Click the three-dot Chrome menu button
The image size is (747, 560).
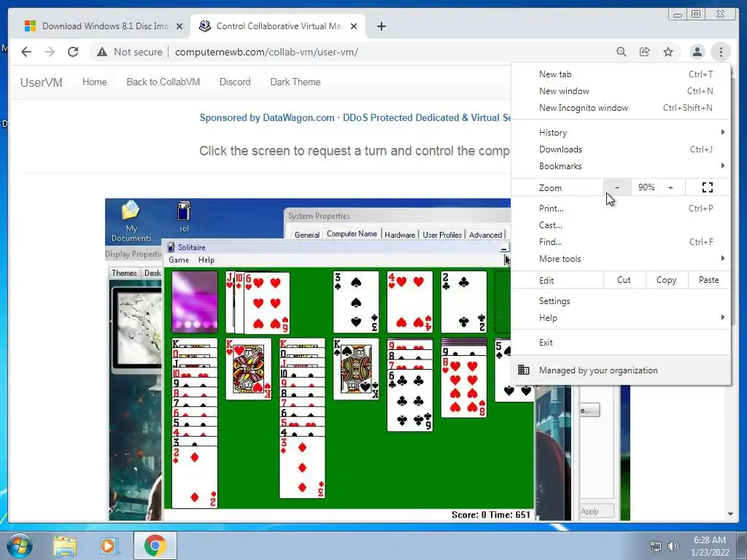(x=721, y=52)
